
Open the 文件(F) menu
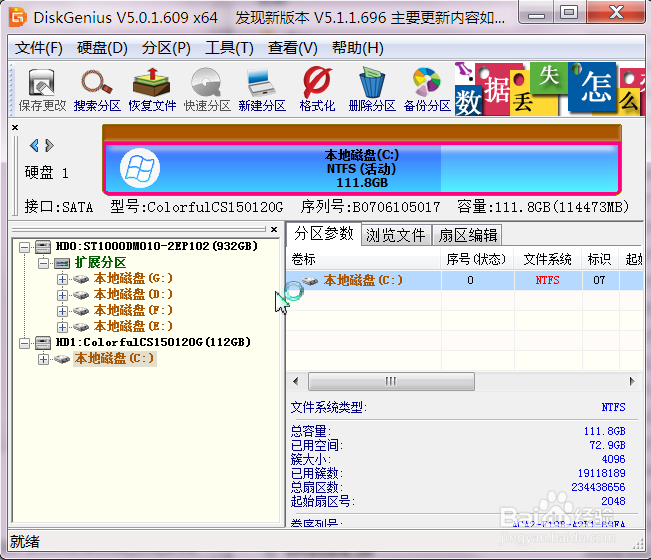[39, 48]
